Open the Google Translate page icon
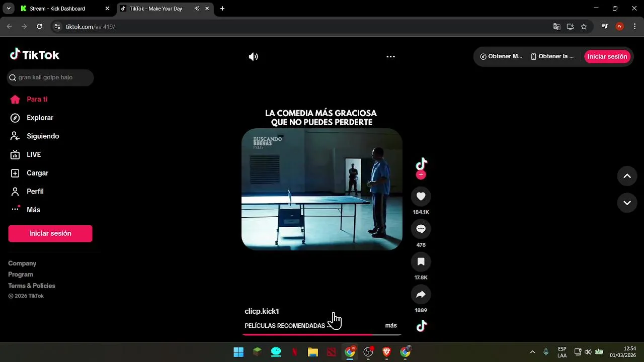 point(557,27)
